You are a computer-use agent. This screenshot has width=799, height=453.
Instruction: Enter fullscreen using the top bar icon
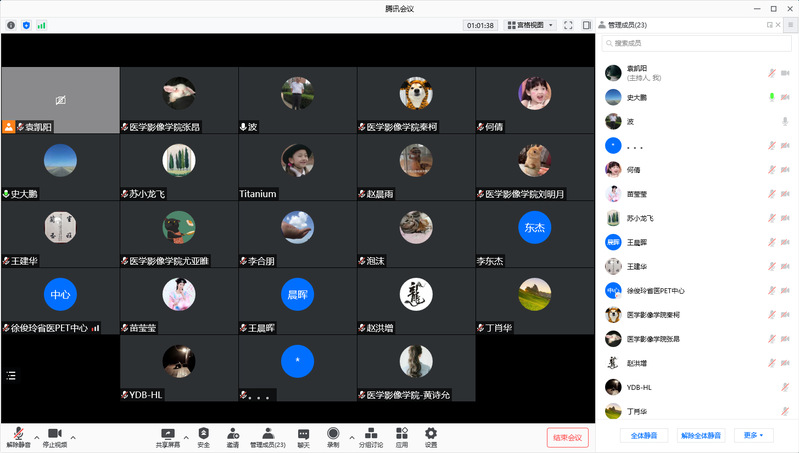pyautogui.click(x=568, y=25)
